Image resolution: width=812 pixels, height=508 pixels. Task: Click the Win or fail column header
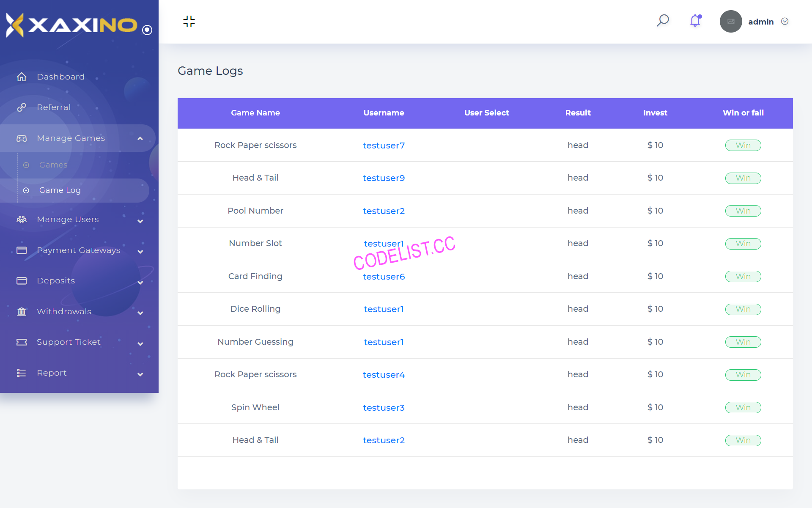point(743,113)
